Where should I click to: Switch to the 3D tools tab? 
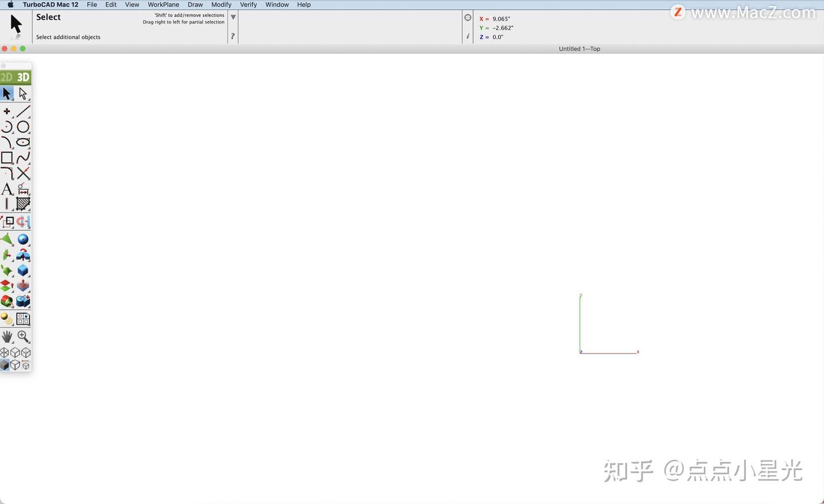pyautogui.click(x=23, y=77)
